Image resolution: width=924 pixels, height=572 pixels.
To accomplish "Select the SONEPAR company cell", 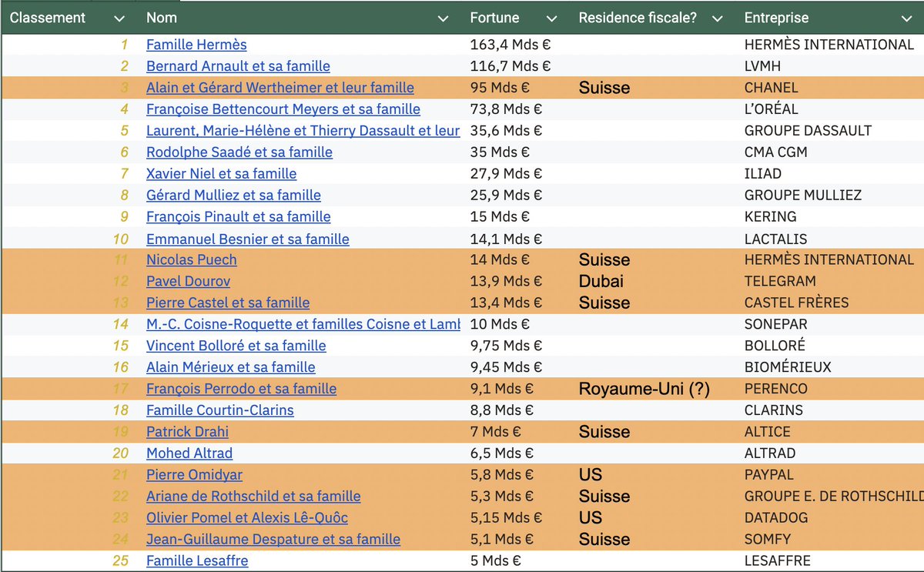I will [775, 324].
